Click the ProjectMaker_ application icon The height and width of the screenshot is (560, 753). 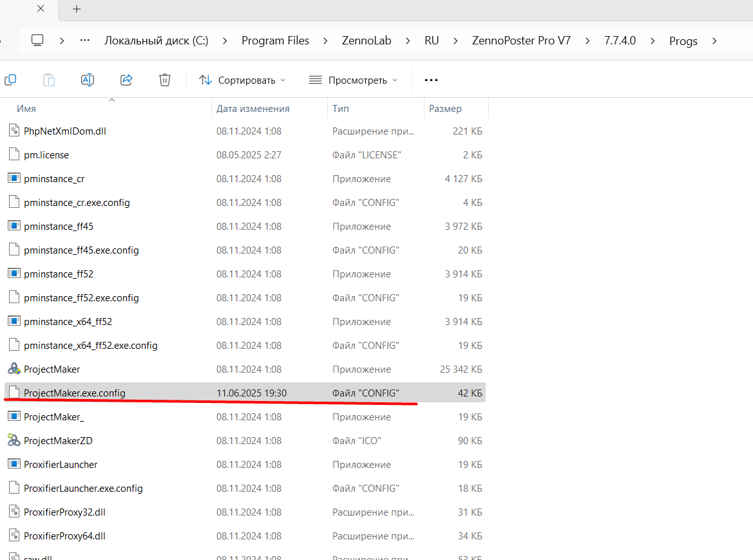14,416
